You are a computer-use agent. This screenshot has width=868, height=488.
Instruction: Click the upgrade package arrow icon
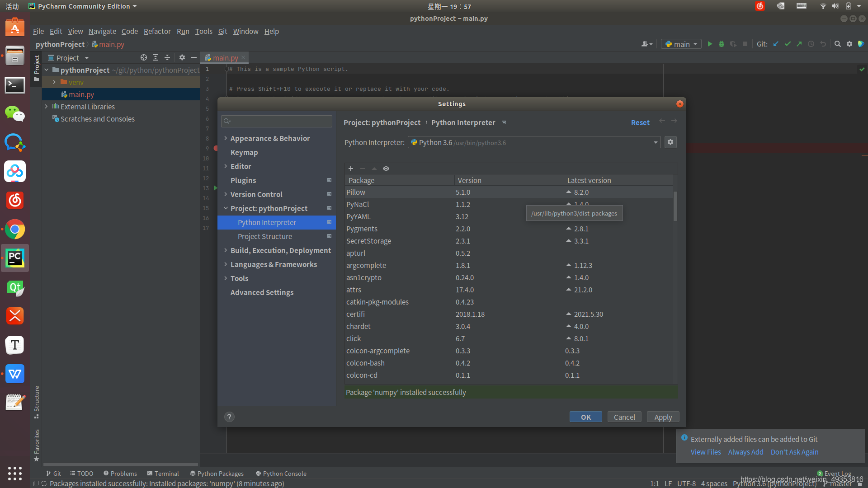coord(374,169)
